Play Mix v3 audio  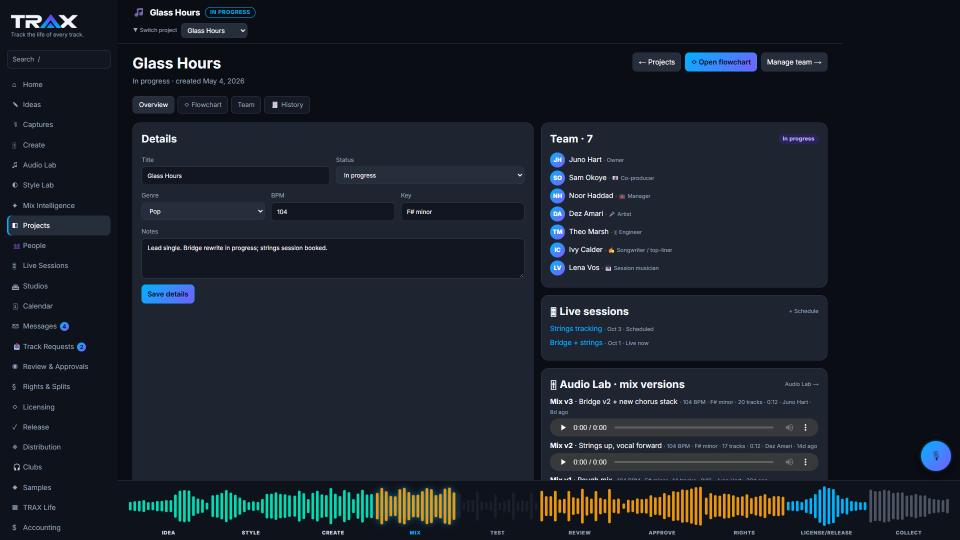coord(563,427)
